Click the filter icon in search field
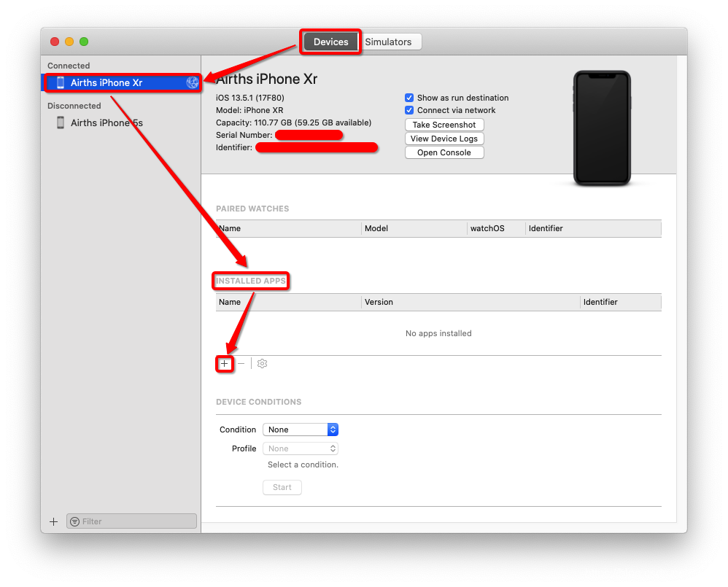This screenshot has width=728, height=587. pos(74,521)
